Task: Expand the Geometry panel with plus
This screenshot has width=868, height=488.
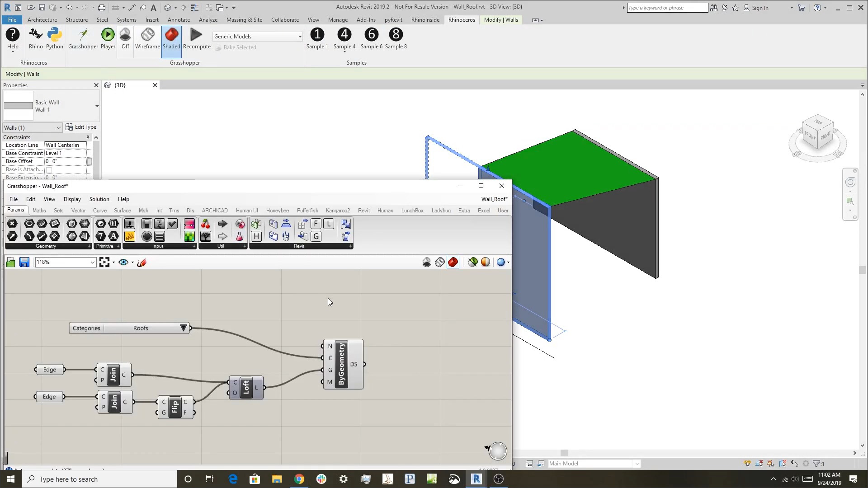Action: 89,246
